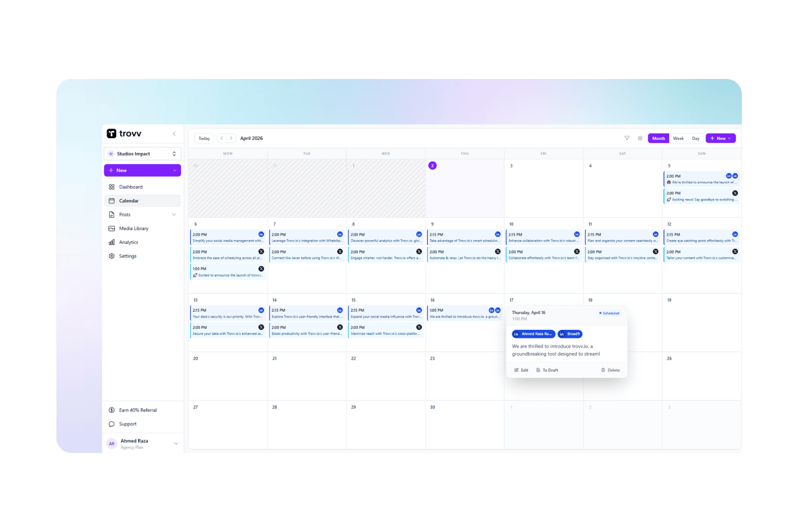Open the filter funnel icon above the calendar
This screenshot has width=798, height=532.
click(627, 138)
